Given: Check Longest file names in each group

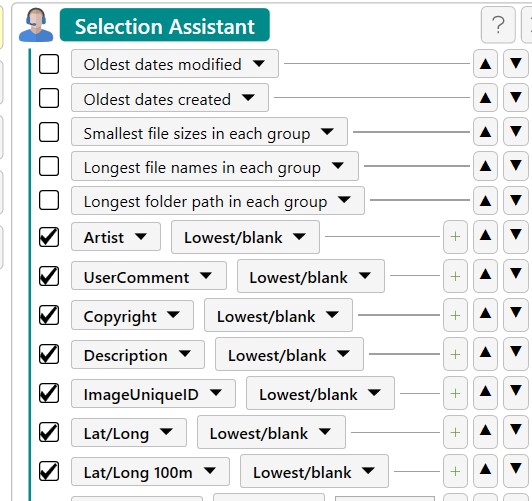Looking at the screenshot, I should click(x=49, y=166).
